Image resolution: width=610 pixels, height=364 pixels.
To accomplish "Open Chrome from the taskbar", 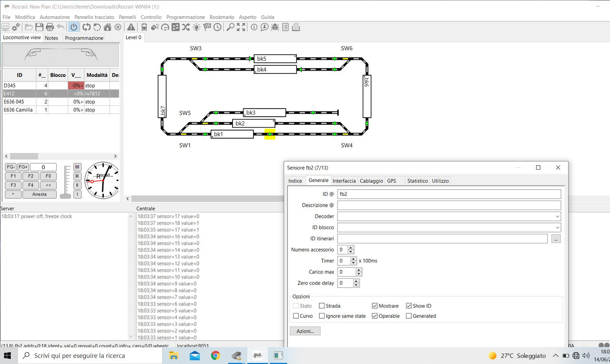I will (215, 355).
